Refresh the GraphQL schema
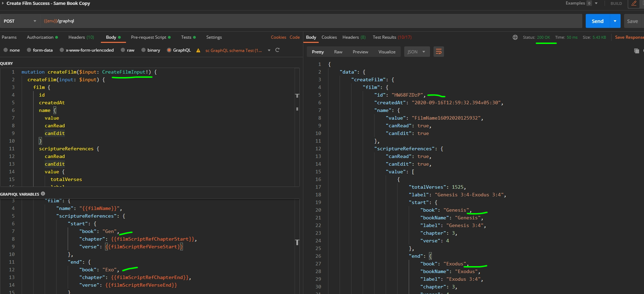The image size is (644, 294). tap(277, 50)
